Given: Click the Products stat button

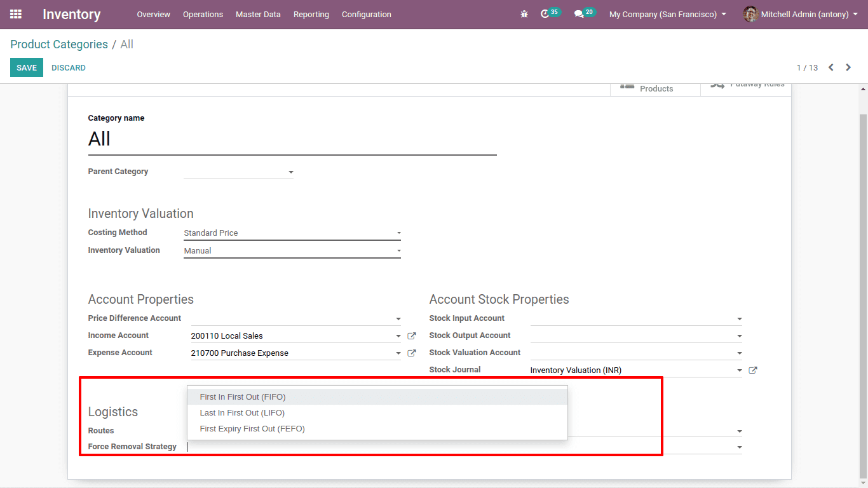Looking at the screenshot, I should coord(655,89).
